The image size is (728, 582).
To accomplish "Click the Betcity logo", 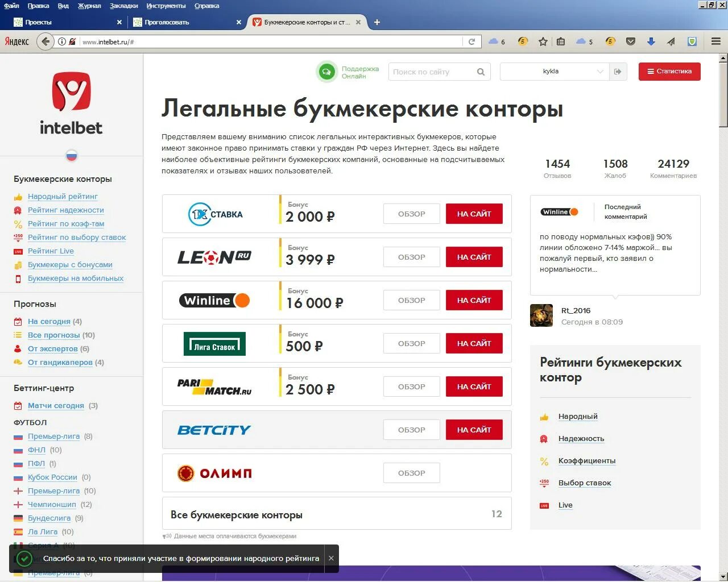I will [214, 430].
